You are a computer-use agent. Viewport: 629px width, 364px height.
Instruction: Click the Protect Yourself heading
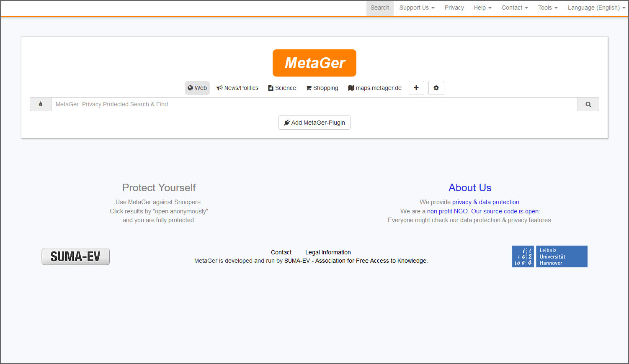click(159, 187)
